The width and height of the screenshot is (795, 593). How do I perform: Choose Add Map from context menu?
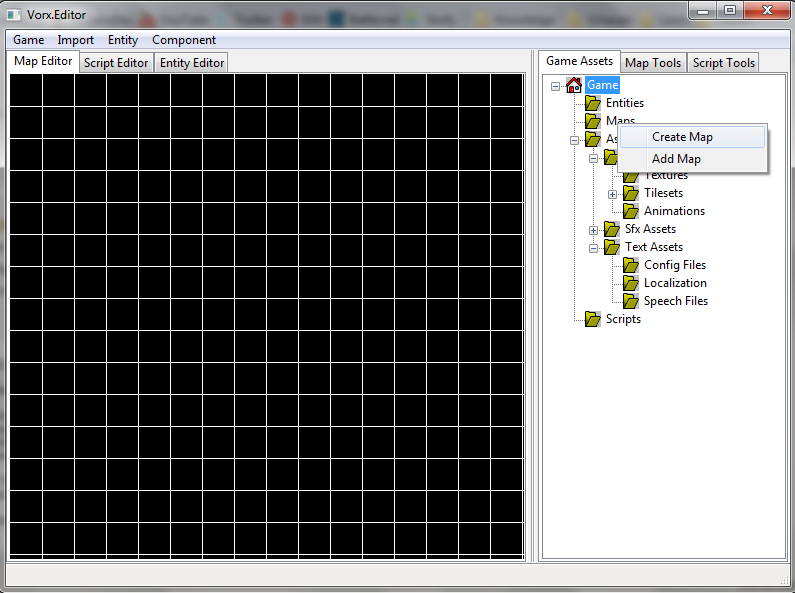pyautogui.click(x=676, y=159)
